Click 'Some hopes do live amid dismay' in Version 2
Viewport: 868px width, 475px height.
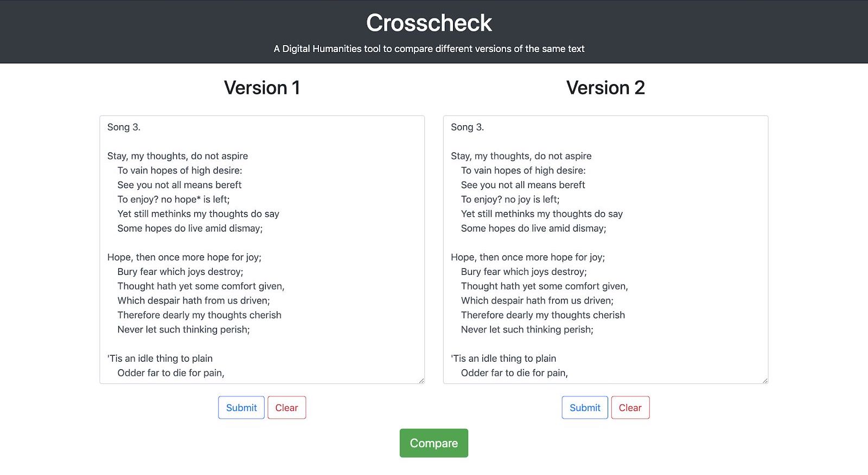tap(533, 228)
